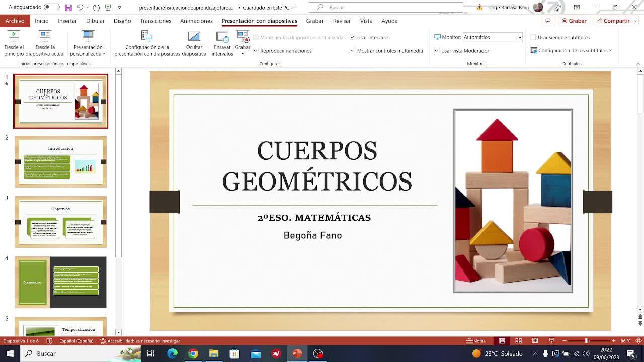Toggle the Usar intervalos checkbox
This screenshot has height=362, width=644.
tap(353, 37)
